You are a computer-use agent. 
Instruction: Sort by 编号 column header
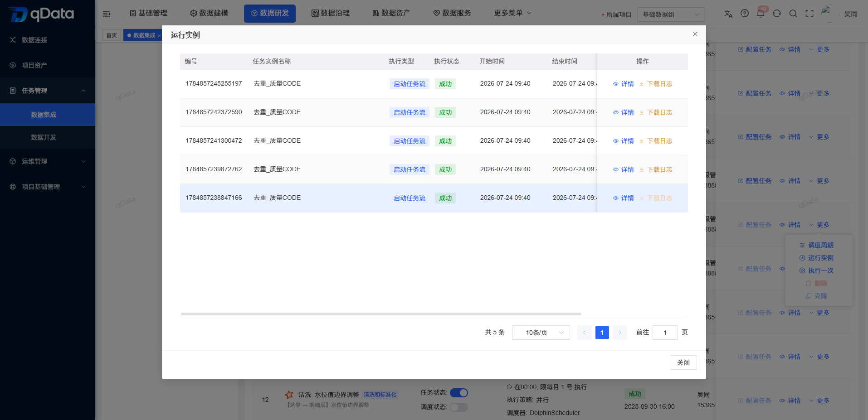tap(191, 61)
